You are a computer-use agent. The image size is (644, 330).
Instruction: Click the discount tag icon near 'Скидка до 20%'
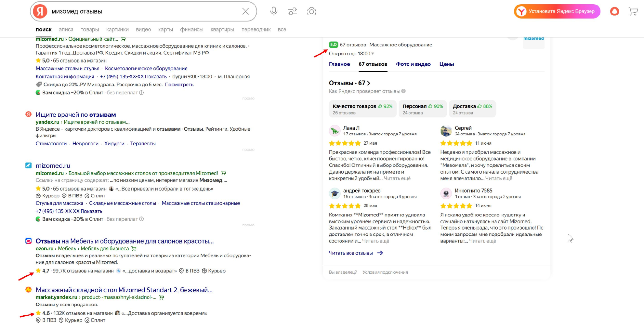(x=39, y=85)
